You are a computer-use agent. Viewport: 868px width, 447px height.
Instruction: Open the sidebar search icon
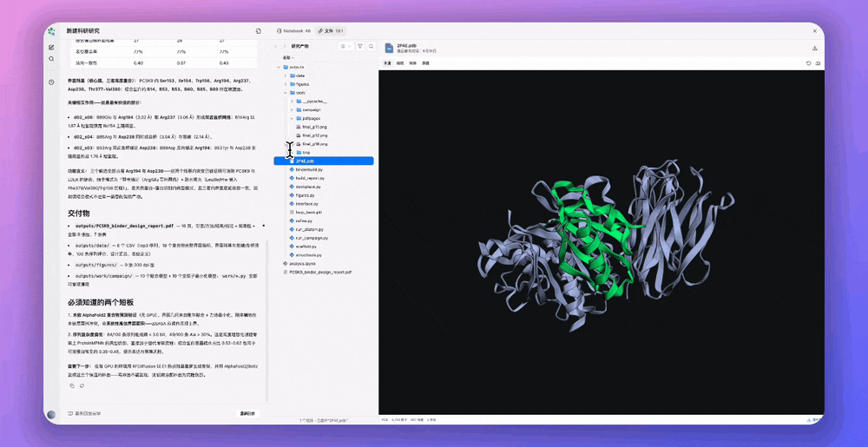click(x=51, y=59)
